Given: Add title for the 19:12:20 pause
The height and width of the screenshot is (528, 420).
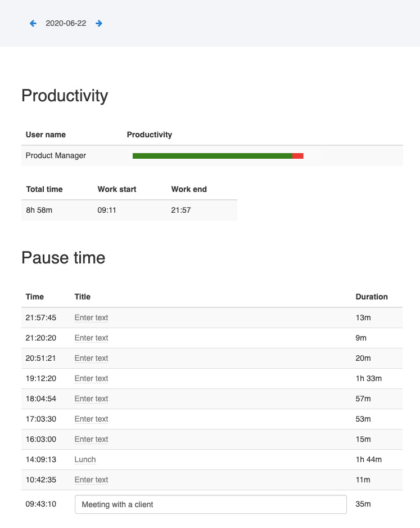Looking at the screenshot, I should coord(91,378).
